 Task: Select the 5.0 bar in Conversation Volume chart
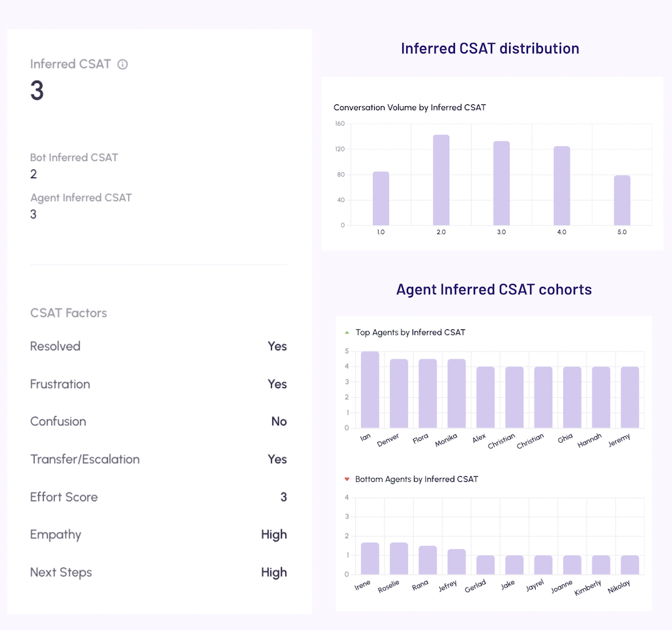(622, 200)
